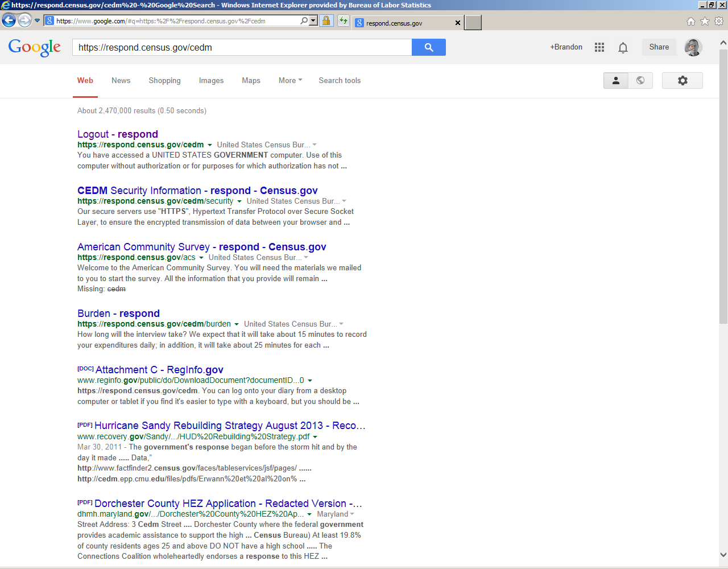Click the magnifier search icon in the address bar
Image resolution: width=728 pixels, height=569 pixels.
(304, 20)
